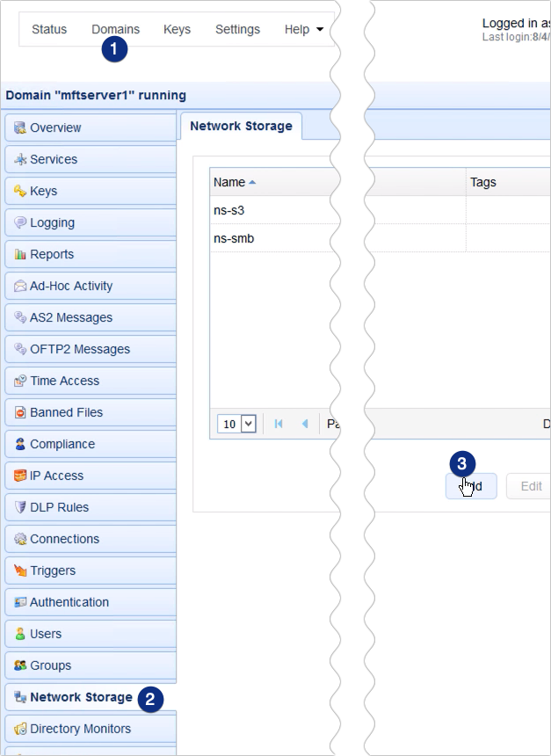
Task: Click the Triggers icon
Action: (19, 571)
